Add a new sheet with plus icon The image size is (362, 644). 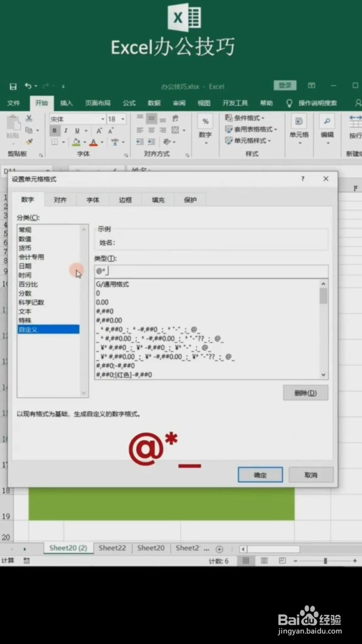click(x=219, y=549)
